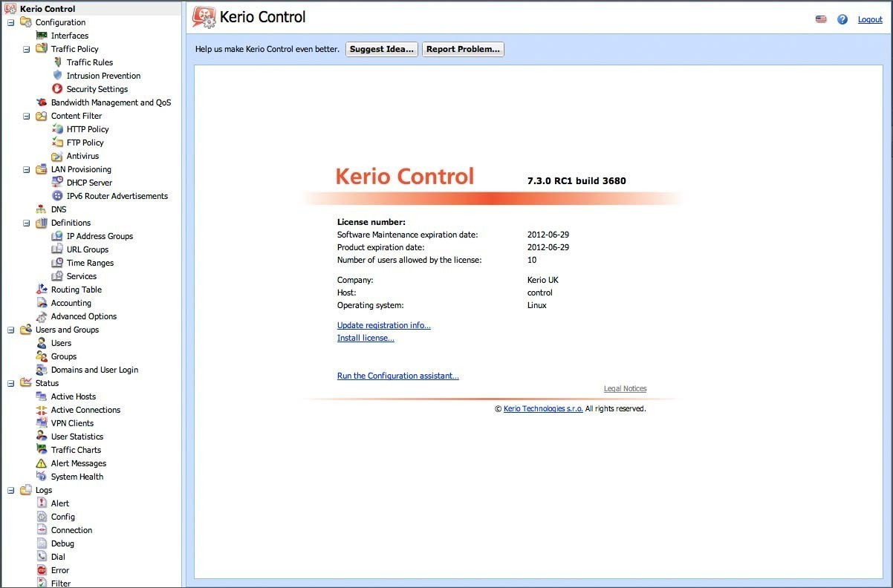Screen dimensions: 893x588
Task: Click the System Health icon
Action: pos(42,477)
